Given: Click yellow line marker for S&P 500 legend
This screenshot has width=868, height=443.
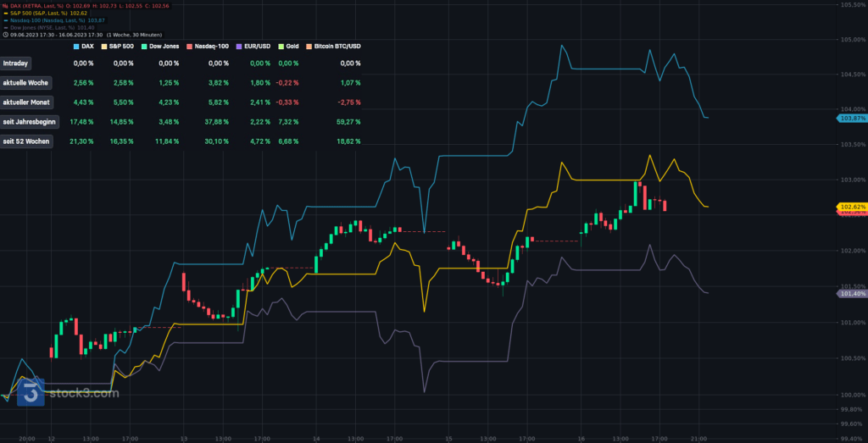Looking at the screenshot, I should (5, 14).
